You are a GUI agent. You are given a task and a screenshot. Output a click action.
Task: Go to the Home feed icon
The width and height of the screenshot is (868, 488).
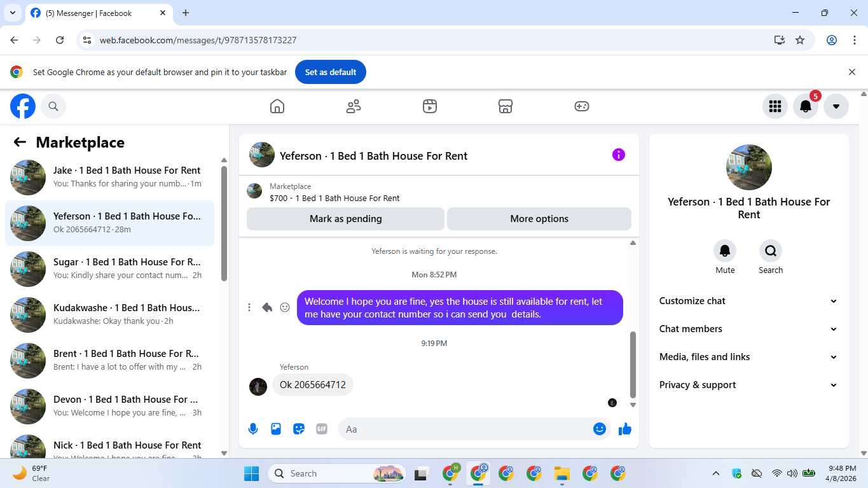[277, 106]
